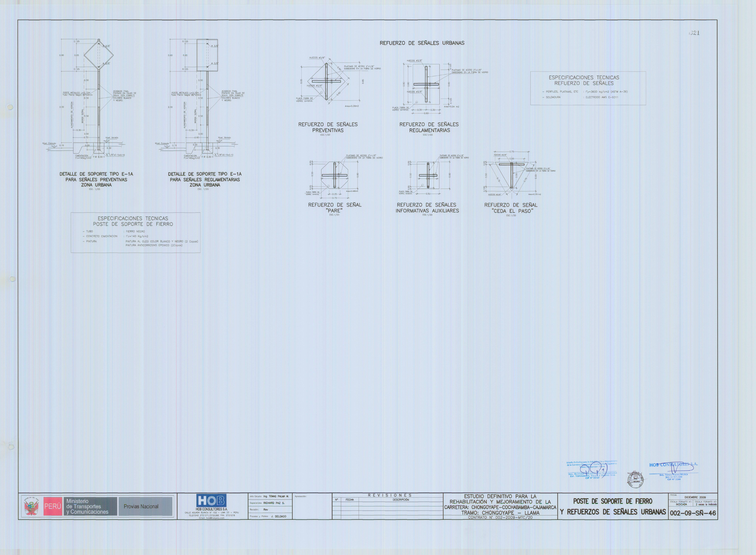Click the 'REFUERZO DE SEÑALES PREVENTIVAS' label
756x555 pixels.
328,127
